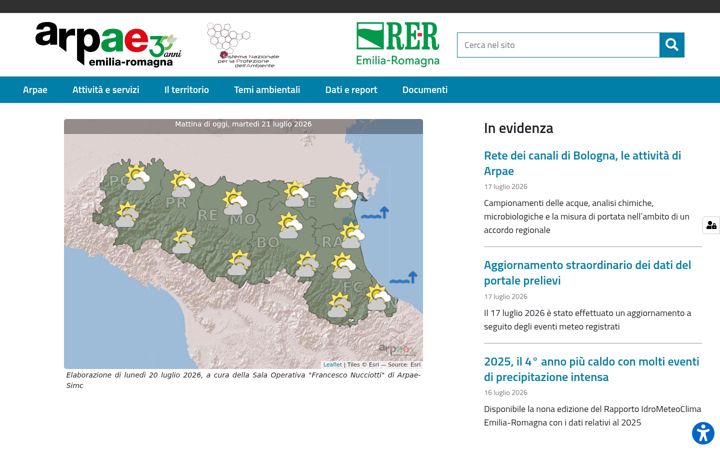Click the upper sea wave arrow icon
Viewport: 720px width, 450px height.
point(375,213)
